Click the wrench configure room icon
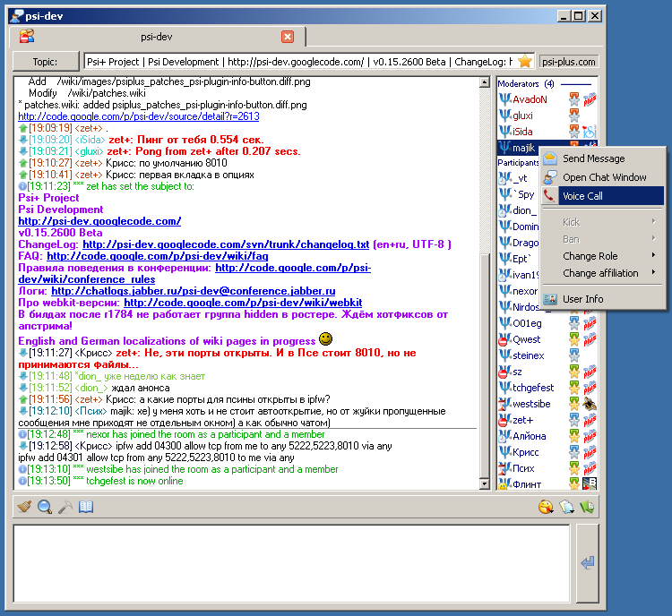This screenshot has height=616, width=672. point(65,508)
